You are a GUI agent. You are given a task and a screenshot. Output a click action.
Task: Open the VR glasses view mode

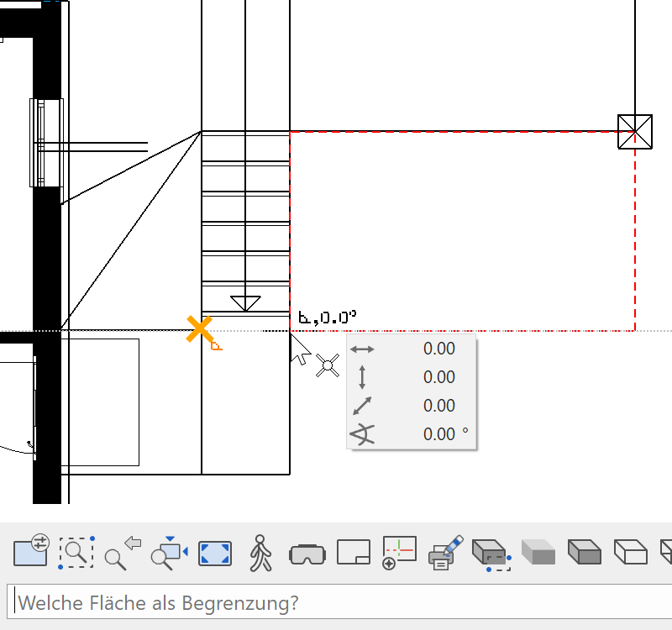tap(306, 553)
